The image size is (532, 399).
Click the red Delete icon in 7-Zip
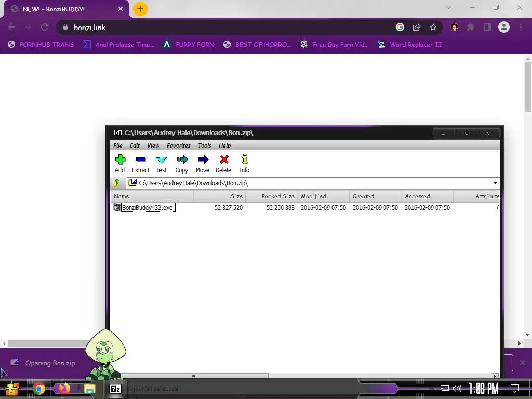pyautogui.click(x=223, y=164)
